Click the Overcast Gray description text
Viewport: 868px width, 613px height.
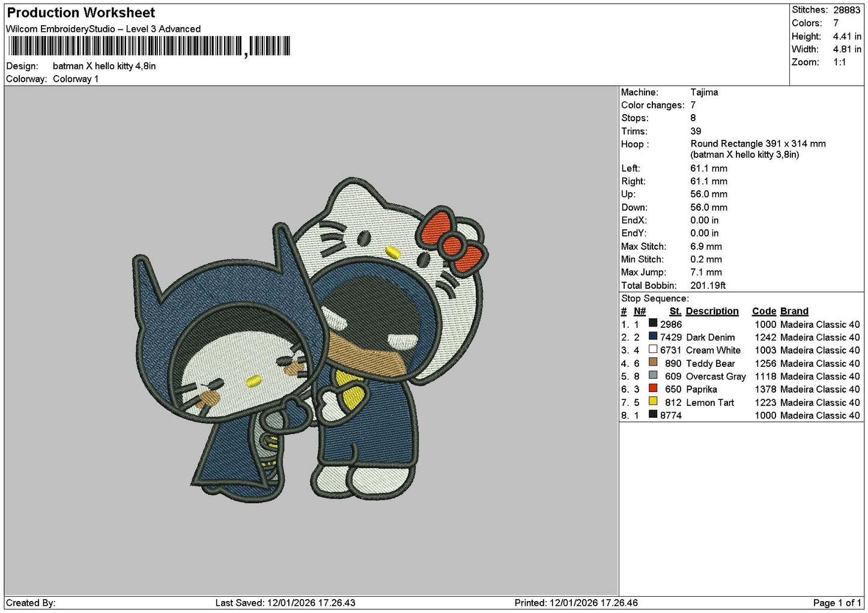coord(716,376)
